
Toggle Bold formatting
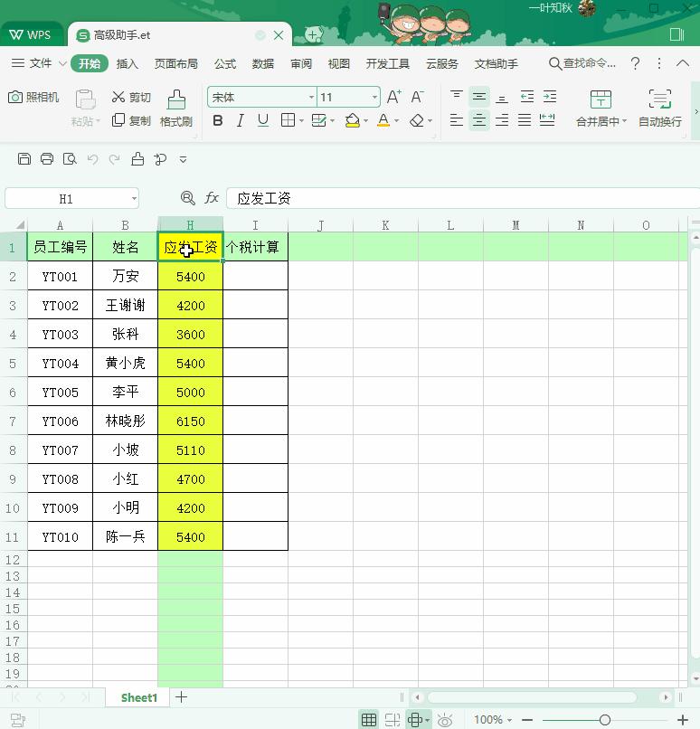pyautogui.click(x=218, y=121)
